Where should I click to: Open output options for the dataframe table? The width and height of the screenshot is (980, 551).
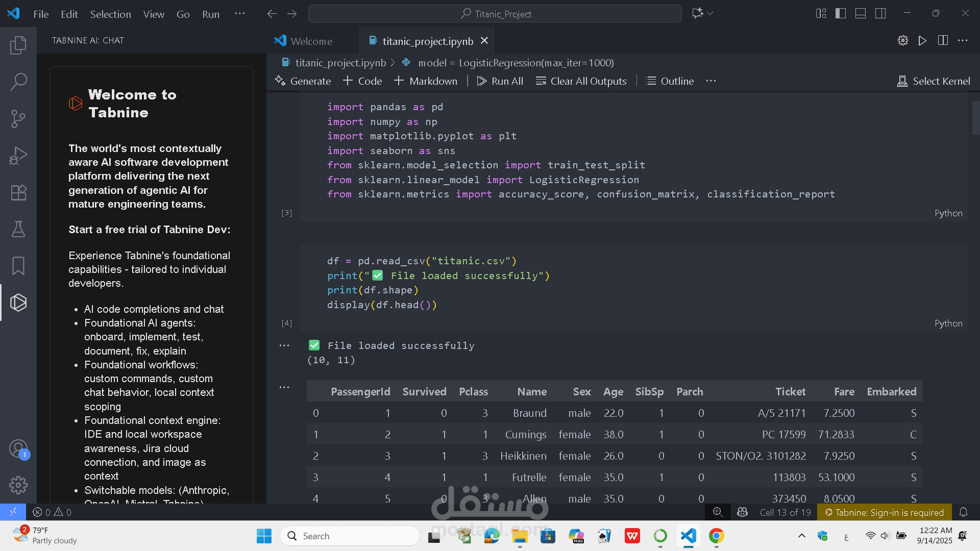(284, 387)
